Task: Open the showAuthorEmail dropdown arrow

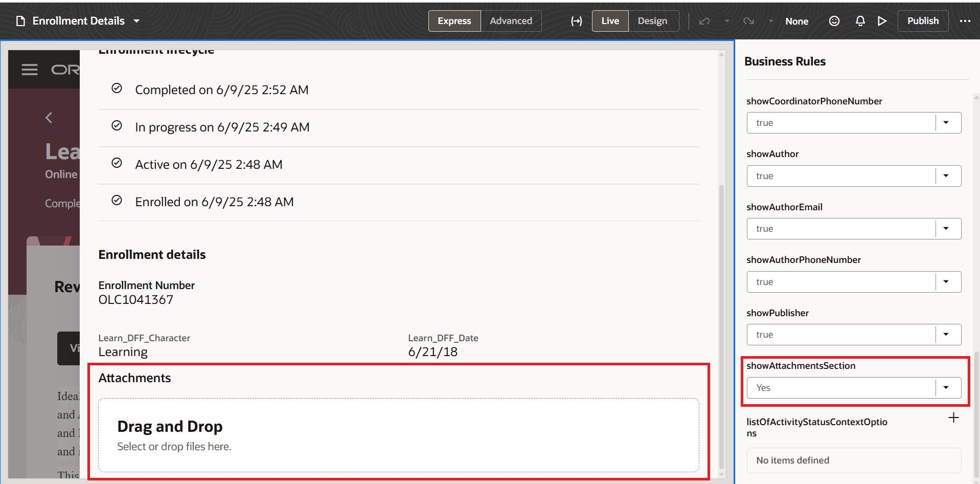Action: (946, 229)
